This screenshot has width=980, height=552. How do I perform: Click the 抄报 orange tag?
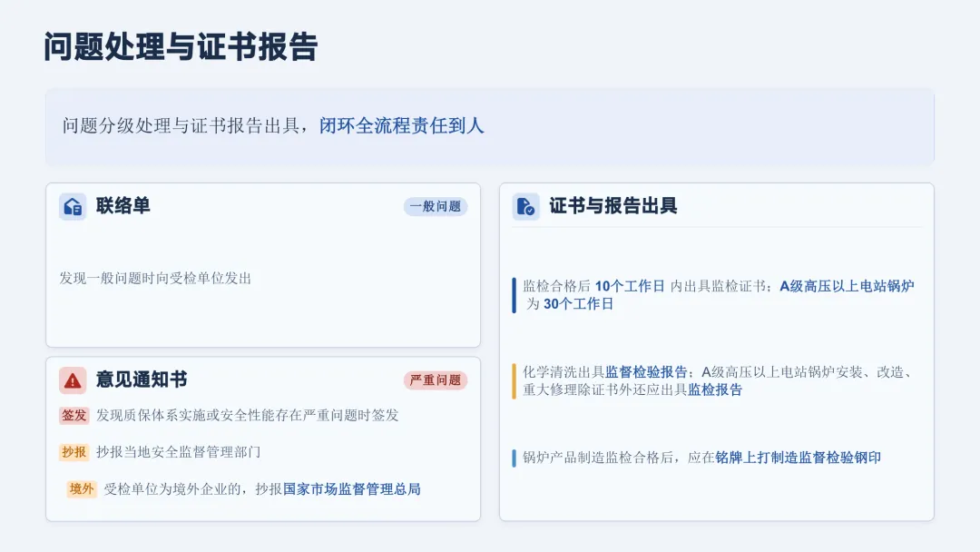[x=74, y=452]
